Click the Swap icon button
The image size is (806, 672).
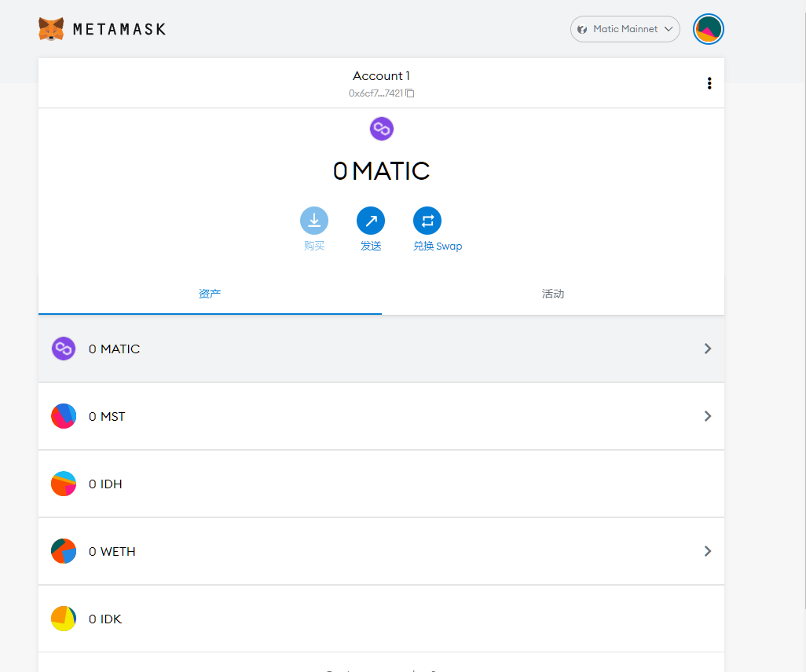click(x=427, y=221)
